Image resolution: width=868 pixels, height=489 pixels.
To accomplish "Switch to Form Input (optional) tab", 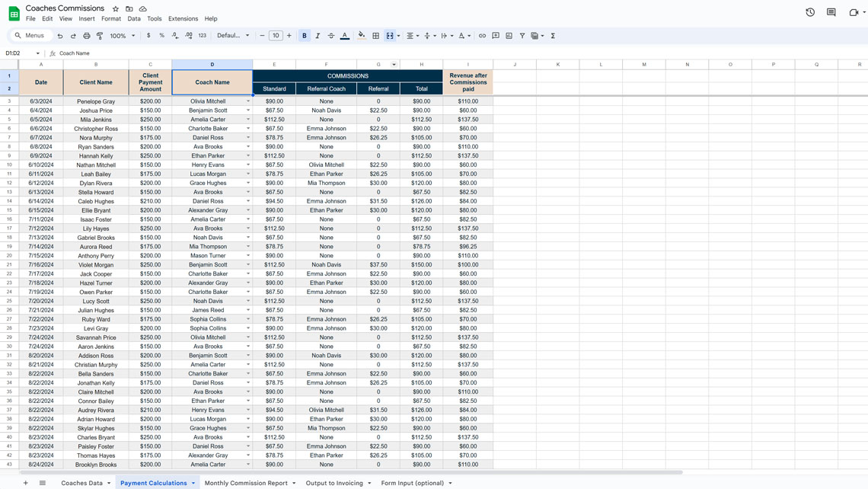I will click(413, 483).
